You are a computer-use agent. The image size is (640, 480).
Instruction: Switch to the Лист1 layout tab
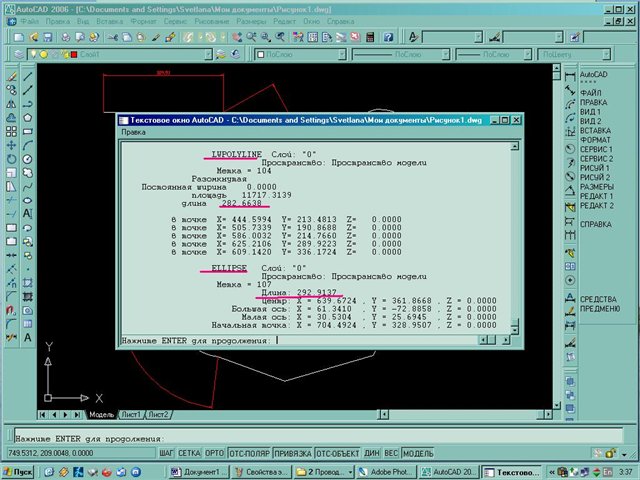click(131, 414)
